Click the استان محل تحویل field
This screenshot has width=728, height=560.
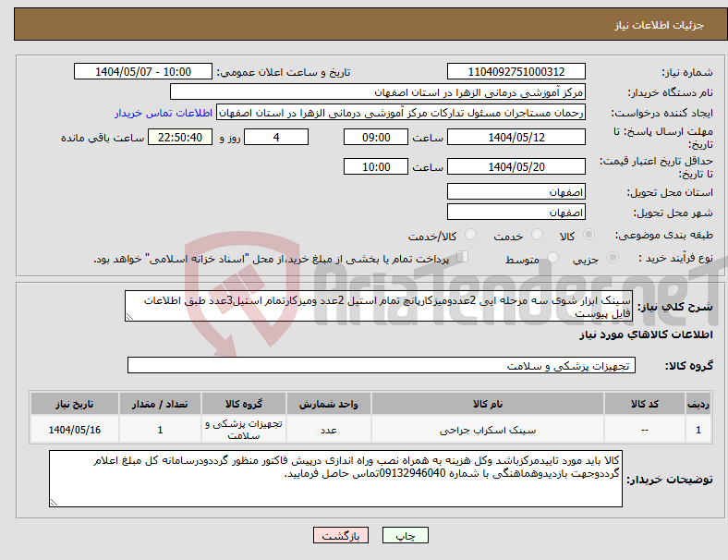coord(516,192)
